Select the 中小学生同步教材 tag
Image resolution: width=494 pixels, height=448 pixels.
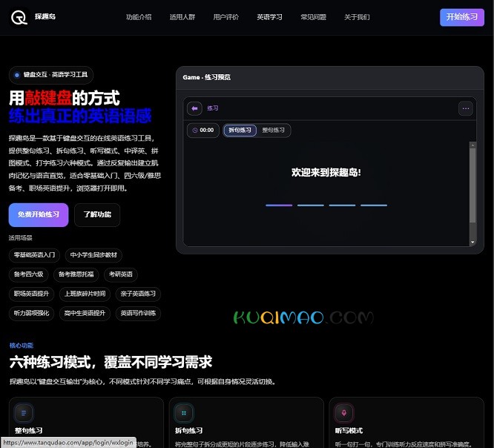(93, 255)
